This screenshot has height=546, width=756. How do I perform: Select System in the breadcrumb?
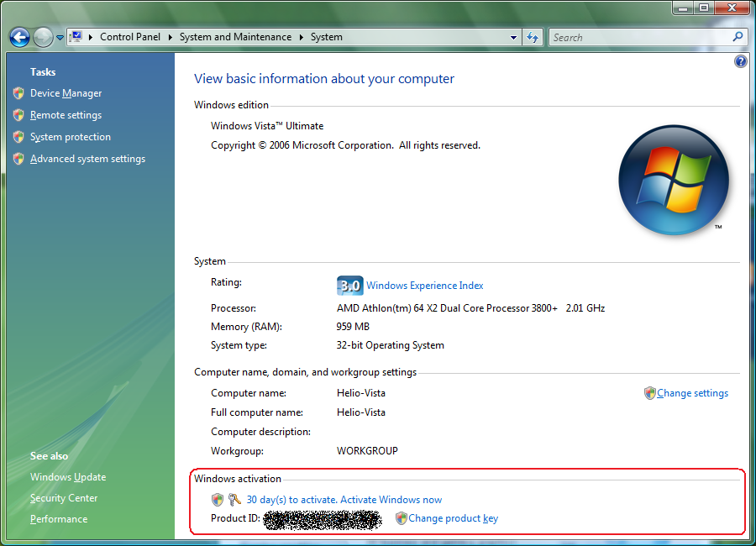click(327, 37)
